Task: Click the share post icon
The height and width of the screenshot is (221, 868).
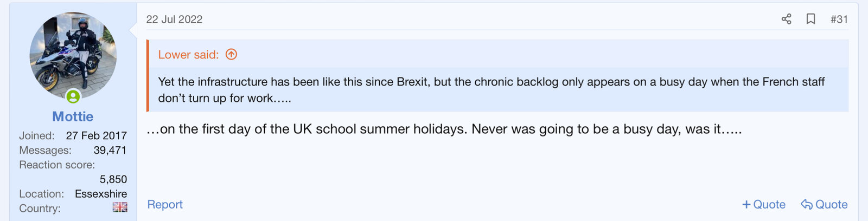Action: 786,19
